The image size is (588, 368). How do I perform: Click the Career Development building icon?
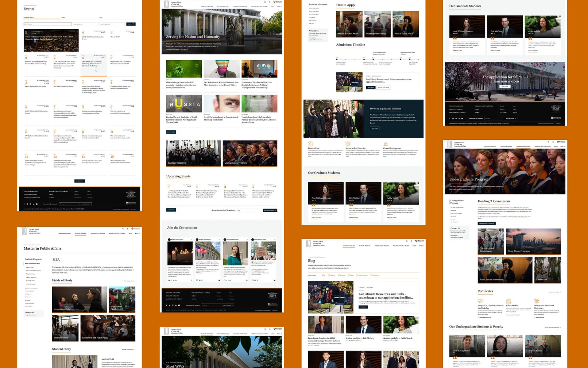click(x=386, y=144)
